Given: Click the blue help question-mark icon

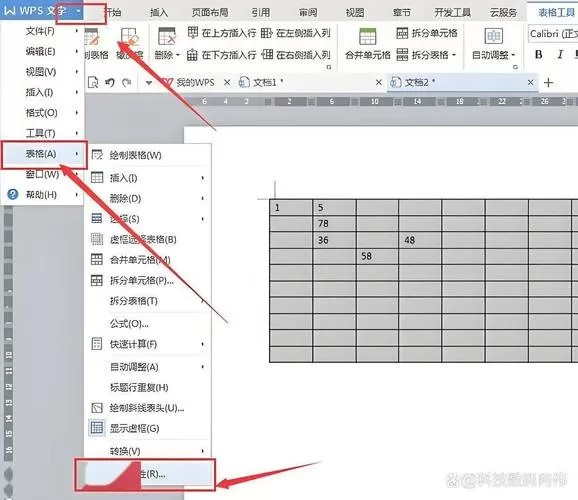Looking at the screenshot, I should pos(13,194).
